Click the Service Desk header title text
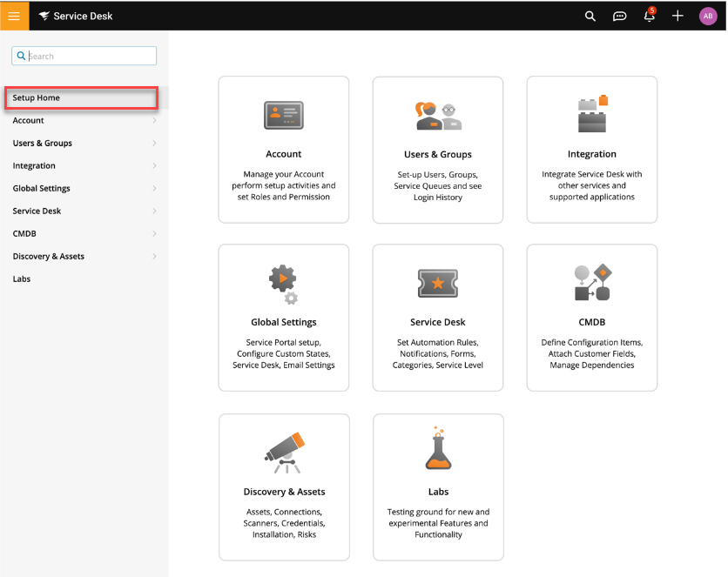This screenshot has height=577, width=728. [83, 17]
